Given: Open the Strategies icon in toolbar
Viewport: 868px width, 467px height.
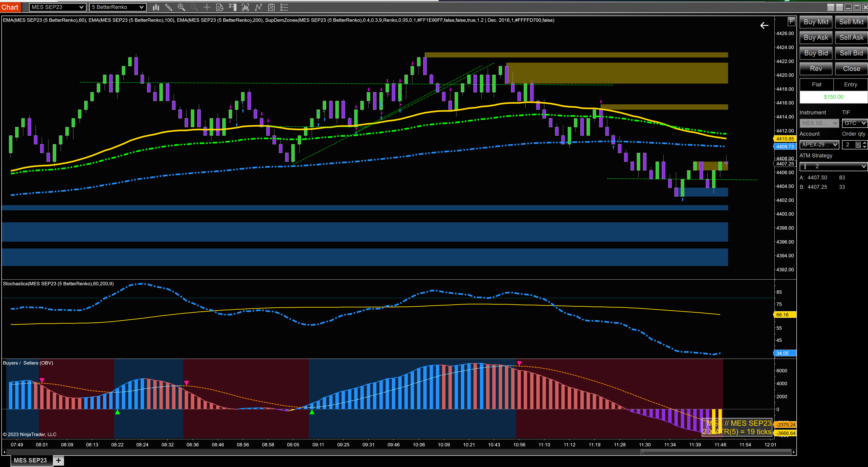Looking at the screenshot, I should click(x=271, y=7).
